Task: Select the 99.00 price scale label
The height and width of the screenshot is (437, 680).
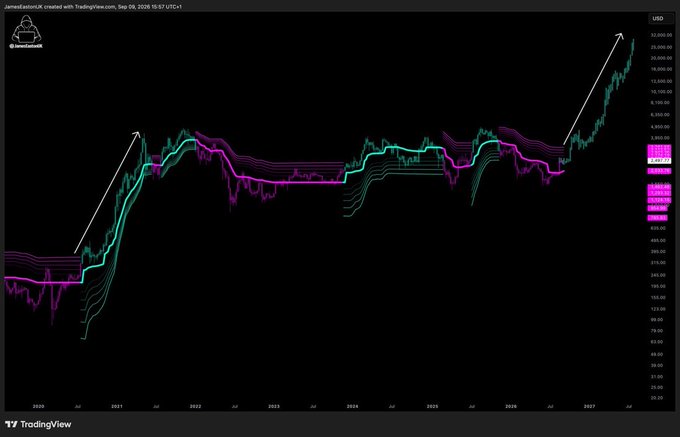Action: point(657,320)
